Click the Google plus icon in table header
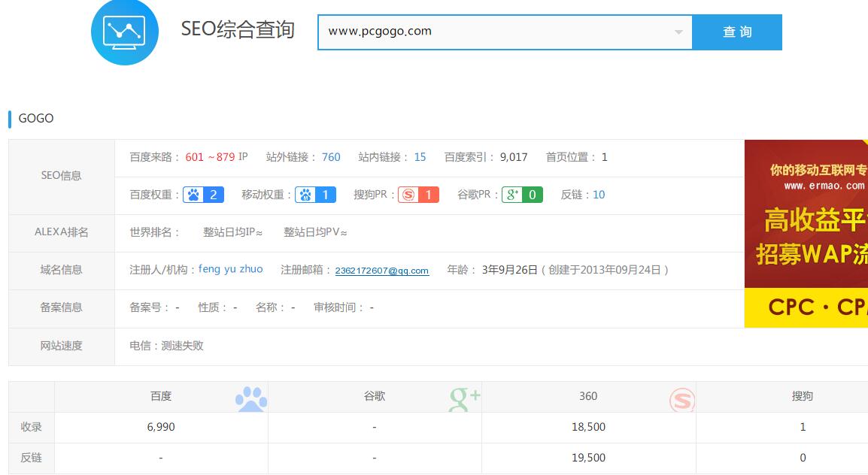The height and width of the screenshot is (475, 868). pos(464,398)
